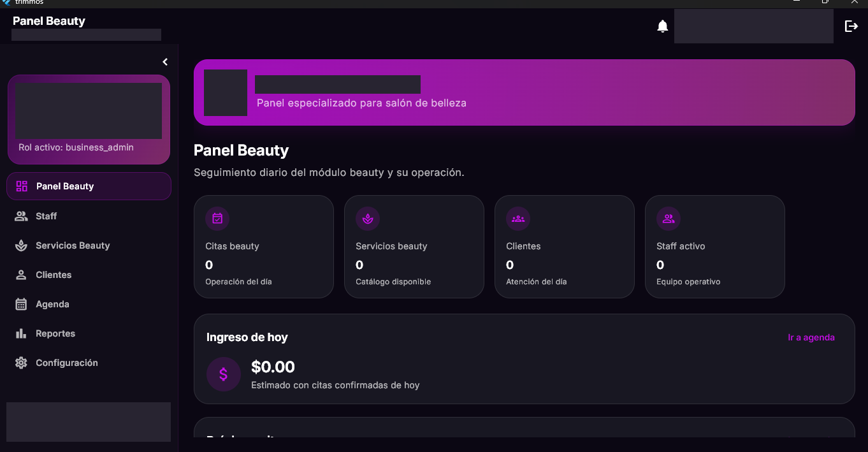
Task: Click the 'Panel Beauty' top bar title
Action: (x=49, y=21)
